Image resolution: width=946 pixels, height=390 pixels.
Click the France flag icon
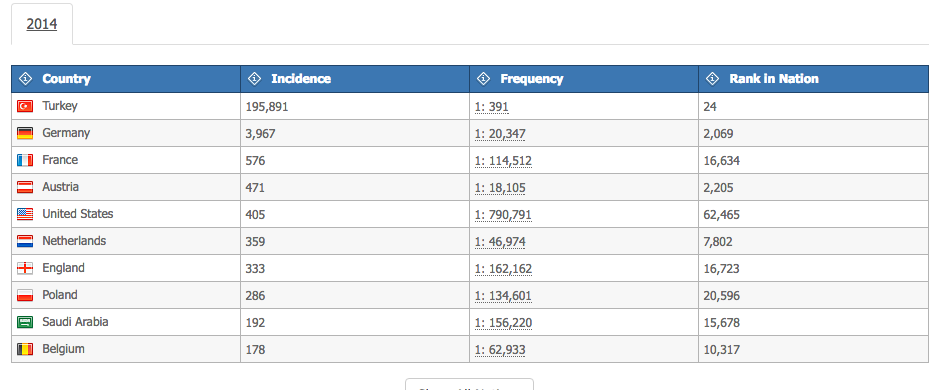click(25, 160)
